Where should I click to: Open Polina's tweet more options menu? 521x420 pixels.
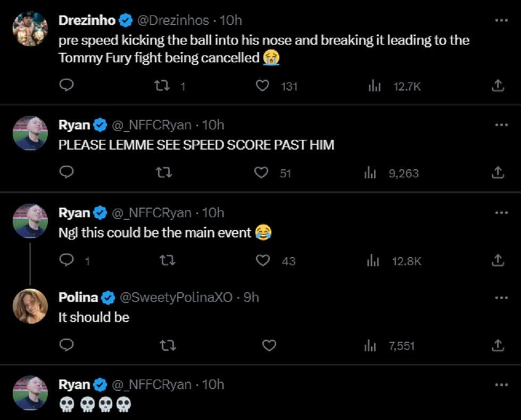click(x=501, y=297)
